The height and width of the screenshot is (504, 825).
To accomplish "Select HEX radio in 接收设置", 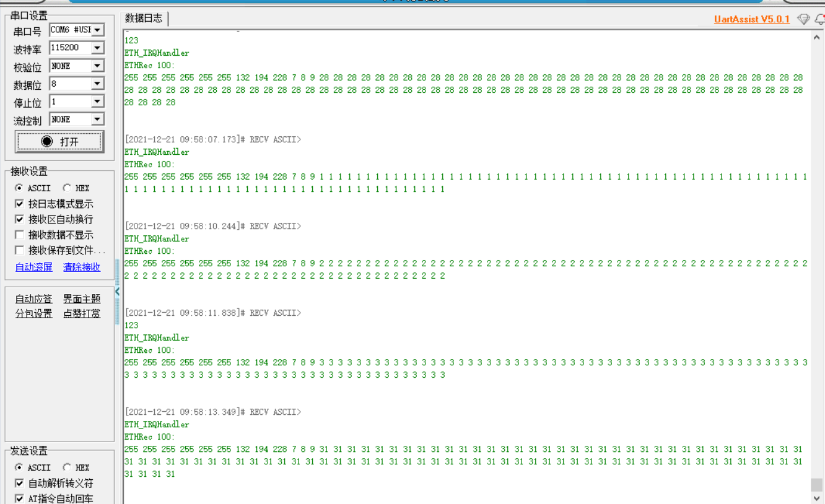I will [x=67, y=188].
